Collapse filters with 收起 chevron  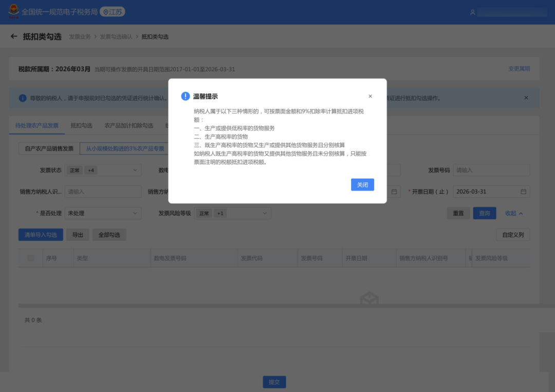tap(514, 213)
